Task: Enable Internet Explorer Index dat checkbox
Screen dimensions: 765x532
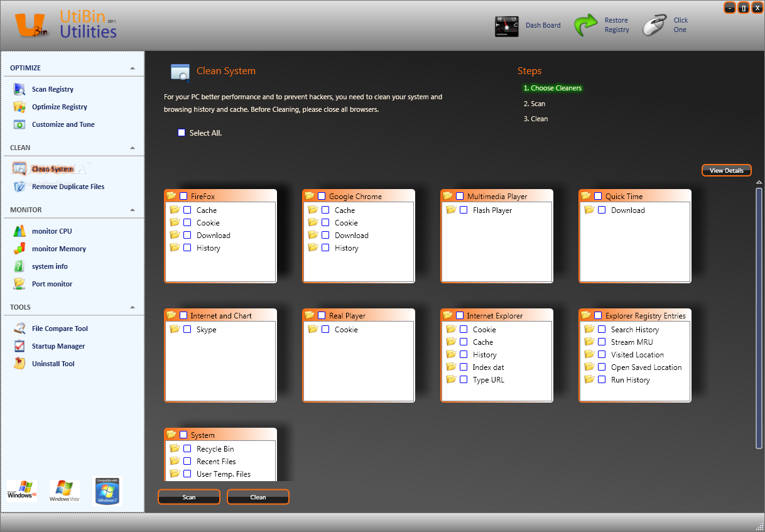Action: tap(464, 367)
